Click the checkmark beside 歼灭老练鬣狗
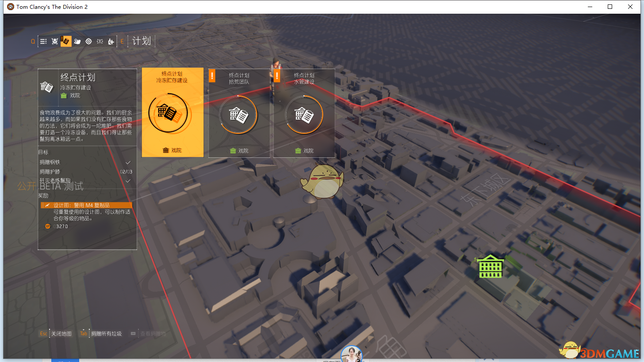This screenshot has height=362, width=644. [x=128, y=180]
